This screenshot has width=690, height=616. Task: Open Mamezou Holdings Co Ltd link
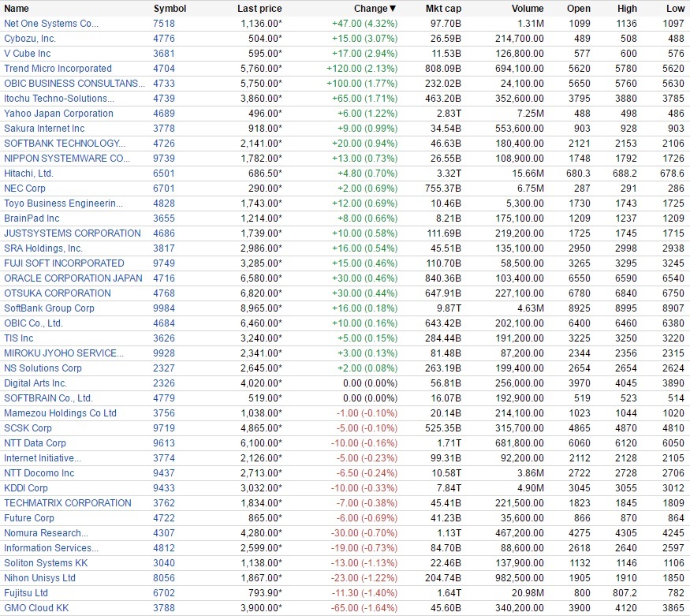60,413
